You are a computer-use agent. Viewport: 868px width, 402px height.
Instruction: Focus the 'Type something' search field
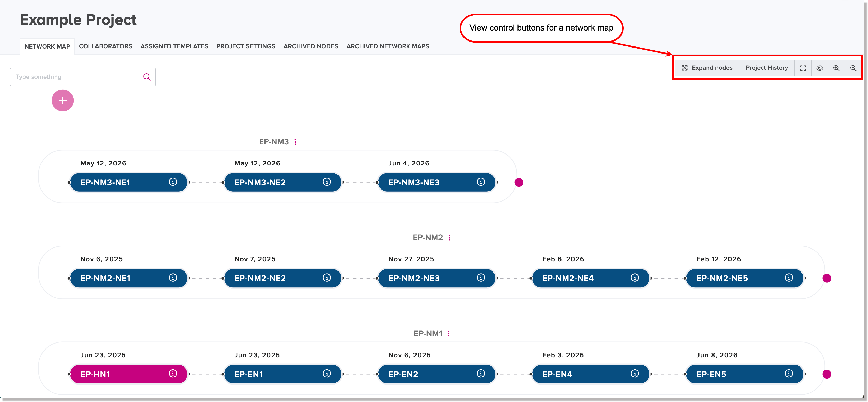(x=83, y=77)
